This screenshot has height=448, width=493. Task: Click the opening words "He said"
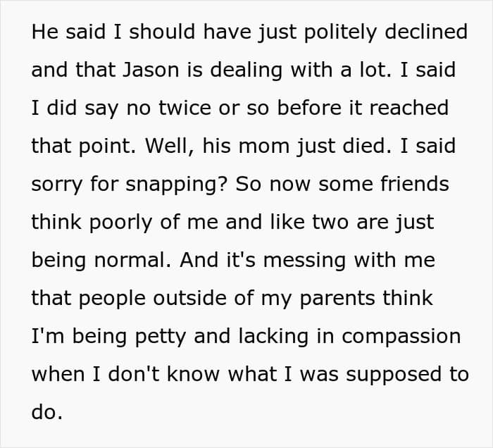pos(68,32)
